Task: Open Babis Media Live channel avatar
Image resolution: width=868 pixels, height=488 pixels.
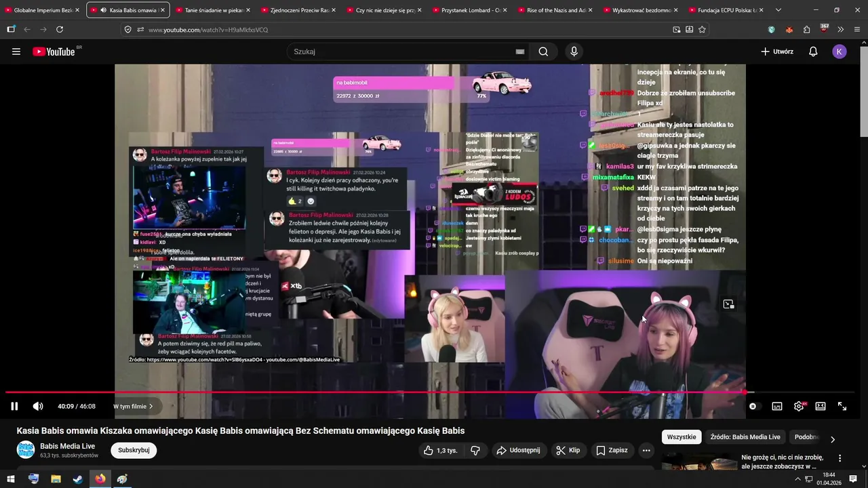Action: (x=26, y=450)
